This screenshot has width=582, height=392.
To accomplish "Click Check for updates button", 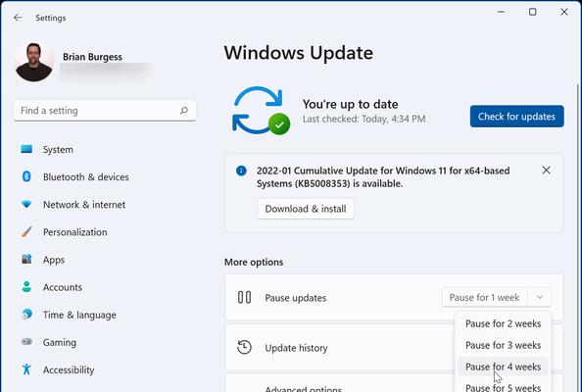I will [516, 117].
